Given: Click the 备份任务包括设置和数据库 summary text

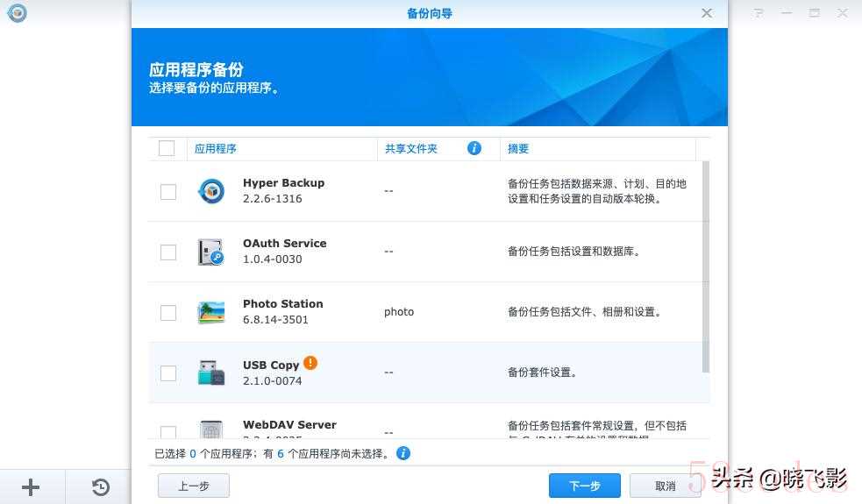Looking at the screenshot, I should pyautogui.click(x=573, y=252).
